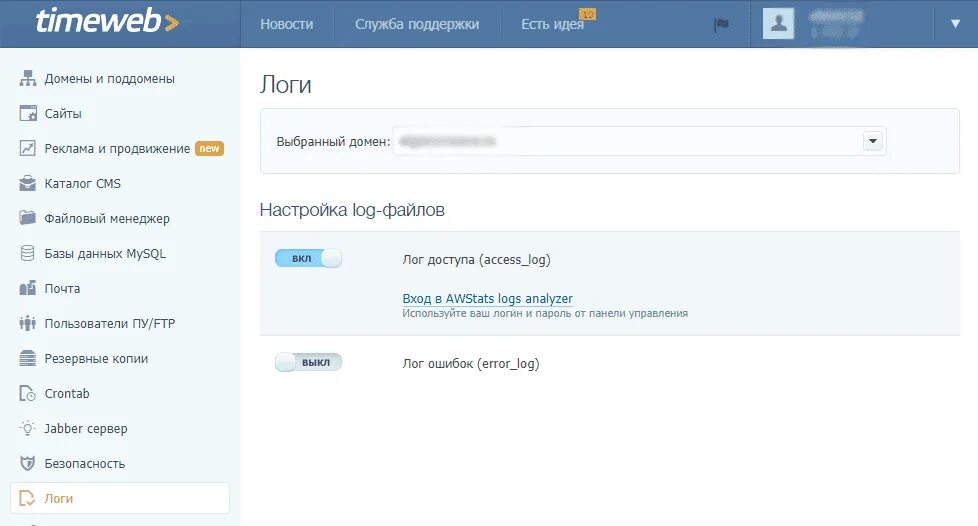Click the Реклама и продвижение chart icon
The height and width of the screenshot is (526, 978).
[27, 148]
